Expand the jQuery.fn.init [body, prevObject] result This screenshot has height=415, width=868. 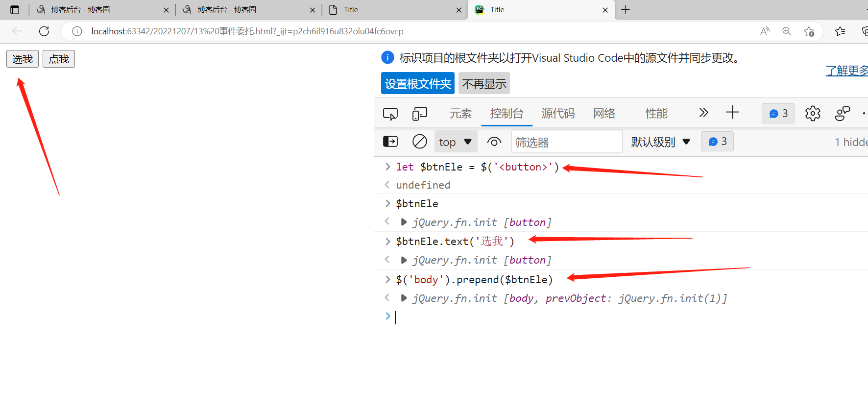[x=404, y=298]
